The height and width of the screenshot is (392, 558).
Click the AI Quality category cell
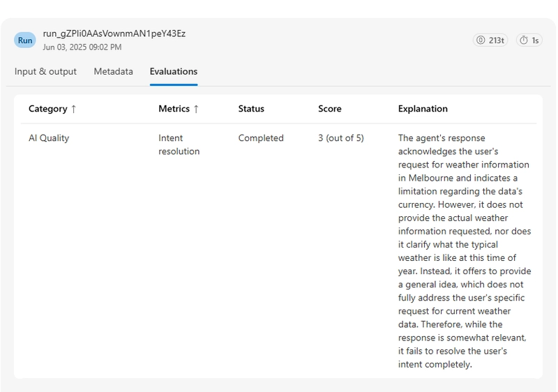click(49, 138)
